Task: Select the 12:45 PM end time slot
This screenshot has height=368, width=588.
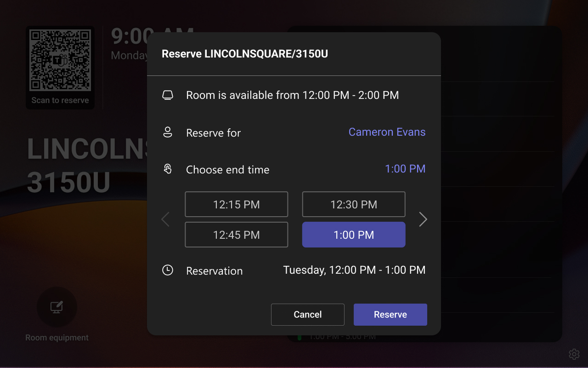Action: (x=236, y=235)
